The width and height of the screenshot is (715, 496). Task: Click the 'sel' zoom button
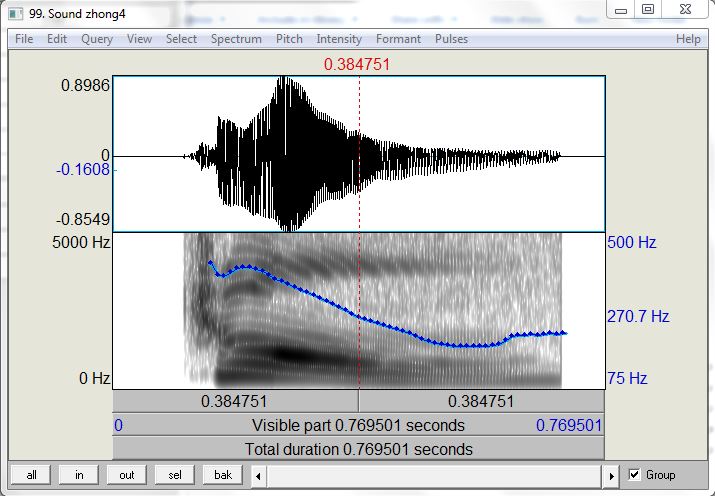tap(175, 475)
